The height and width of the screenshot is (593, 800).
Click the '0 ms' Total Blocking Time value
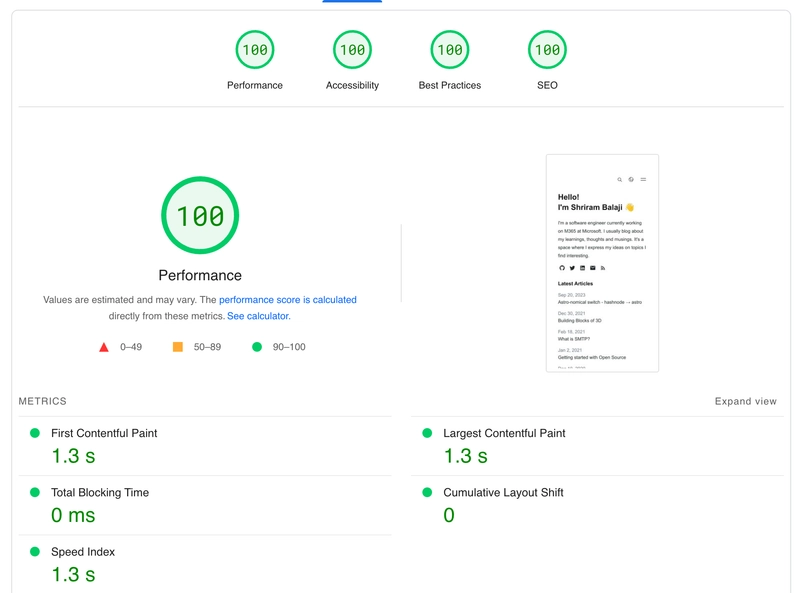(x=73, y=515)
